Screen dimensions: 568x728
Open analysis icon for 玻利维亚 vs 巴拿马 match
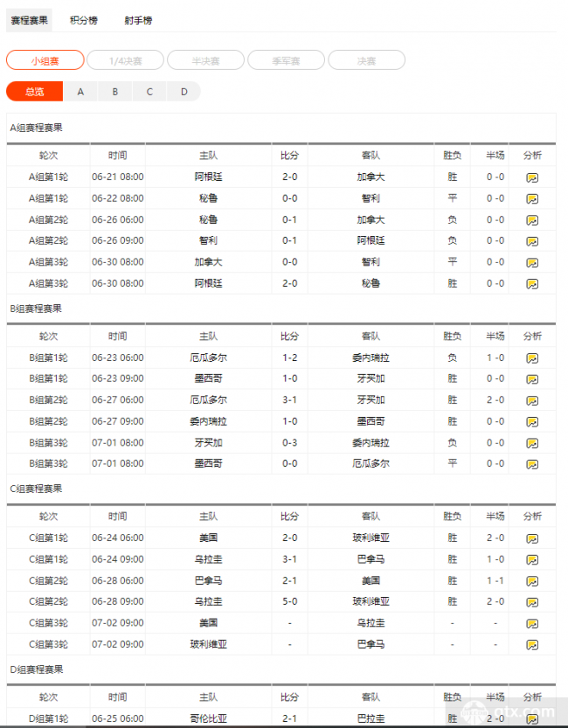(x=532, y=644)
